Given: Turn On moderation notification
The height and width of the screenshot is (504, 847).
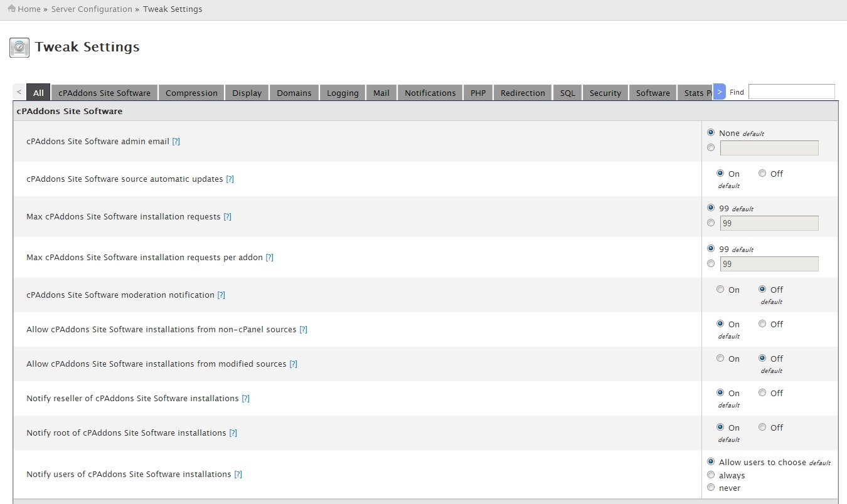Looking at the screenshot, I should [x=720, y=289].
